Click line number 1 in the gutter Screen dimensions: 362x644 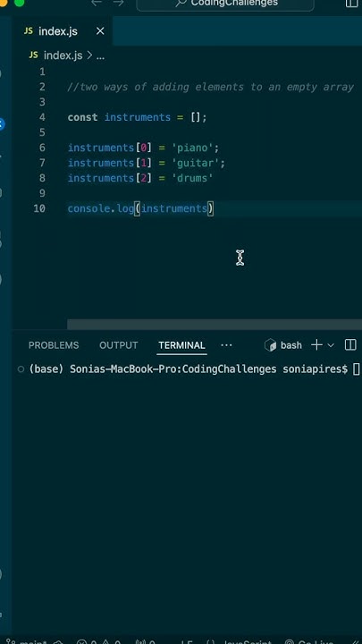(42, 72)
